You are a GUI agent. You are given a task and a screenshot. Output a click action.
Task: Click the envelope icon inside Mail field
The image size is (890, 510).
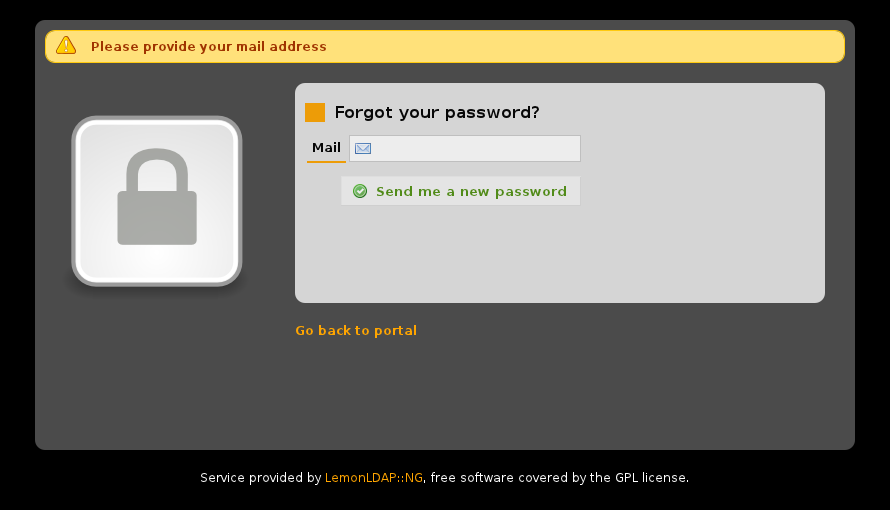[x=363, y=149]
